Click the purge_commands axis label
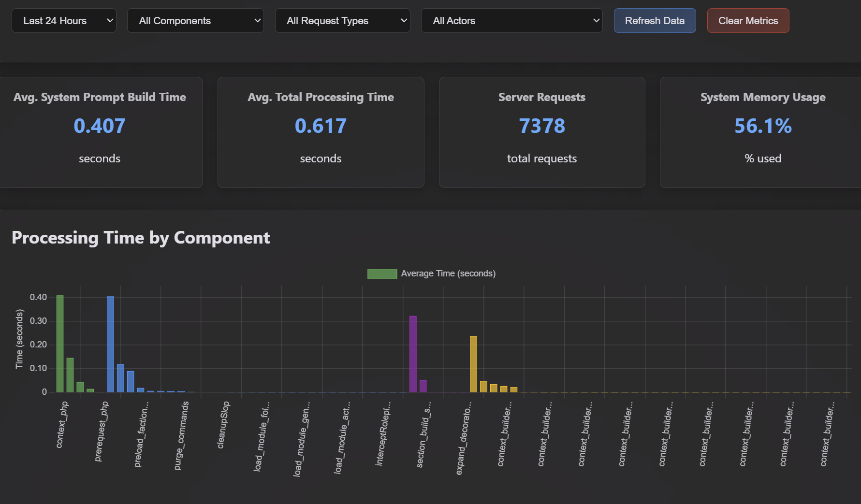 181,435
